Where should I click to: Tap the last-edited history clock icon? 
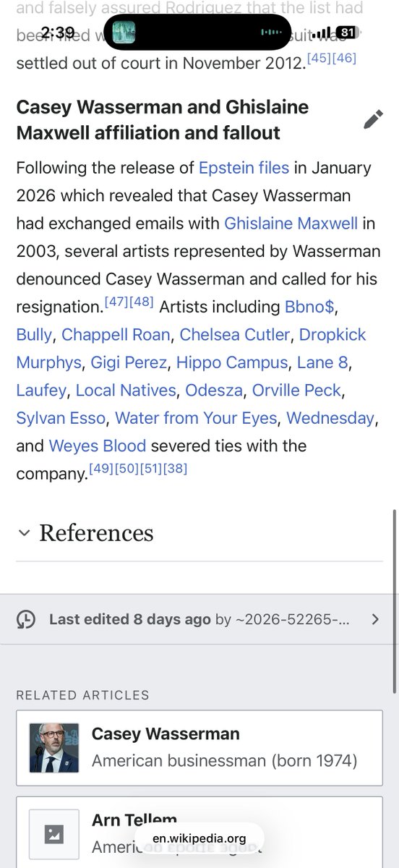[x=26, y=619]
